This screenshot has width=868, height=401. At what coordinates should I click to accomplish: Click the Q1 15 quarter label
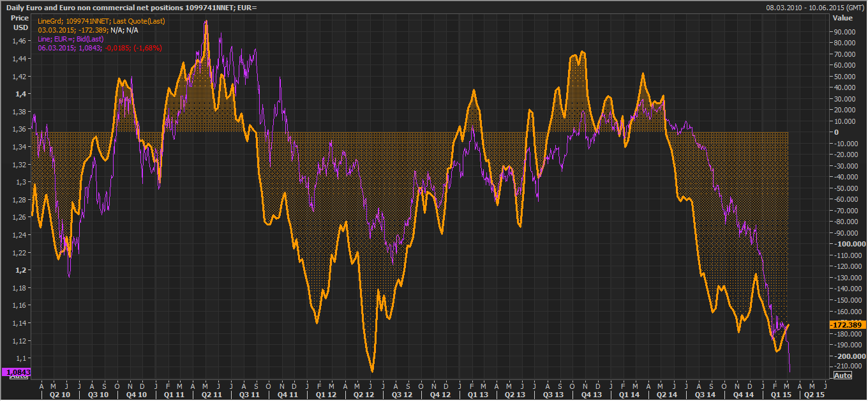click(780, 395)
